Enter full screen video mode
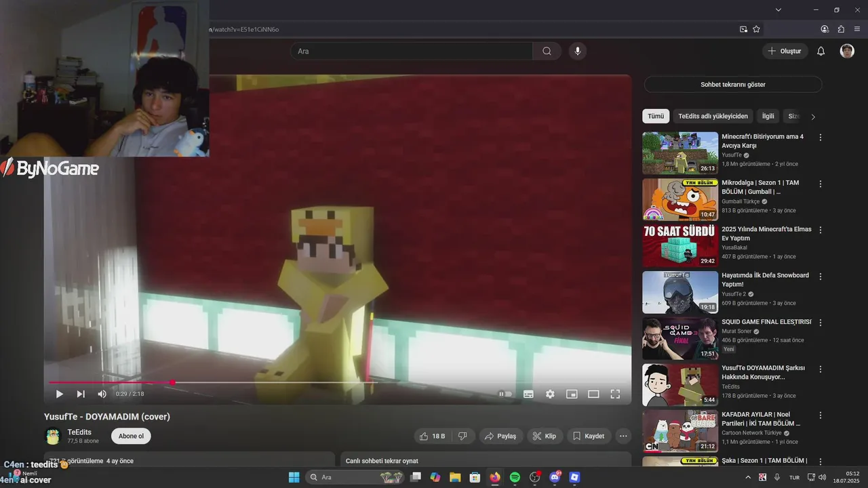The width and height of the screenshot is (868, 488). (x=615, y=394)
